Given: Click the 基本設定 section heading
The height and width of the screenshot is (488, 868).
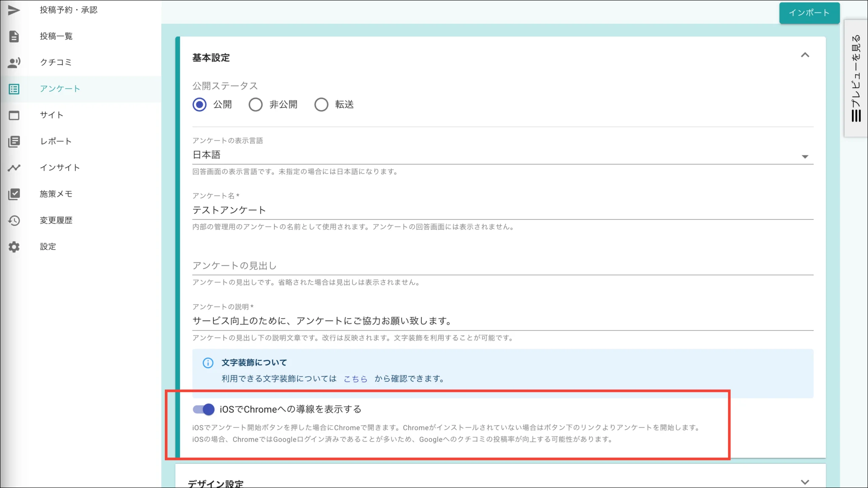Looking at the screenshot, I should click(211, 58).
